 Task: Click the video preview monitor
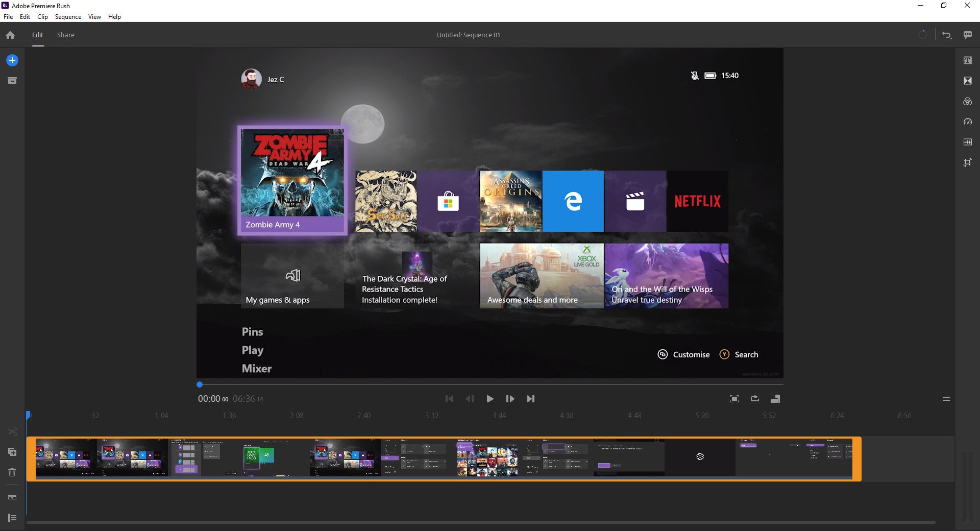click(x=490, y=213)
